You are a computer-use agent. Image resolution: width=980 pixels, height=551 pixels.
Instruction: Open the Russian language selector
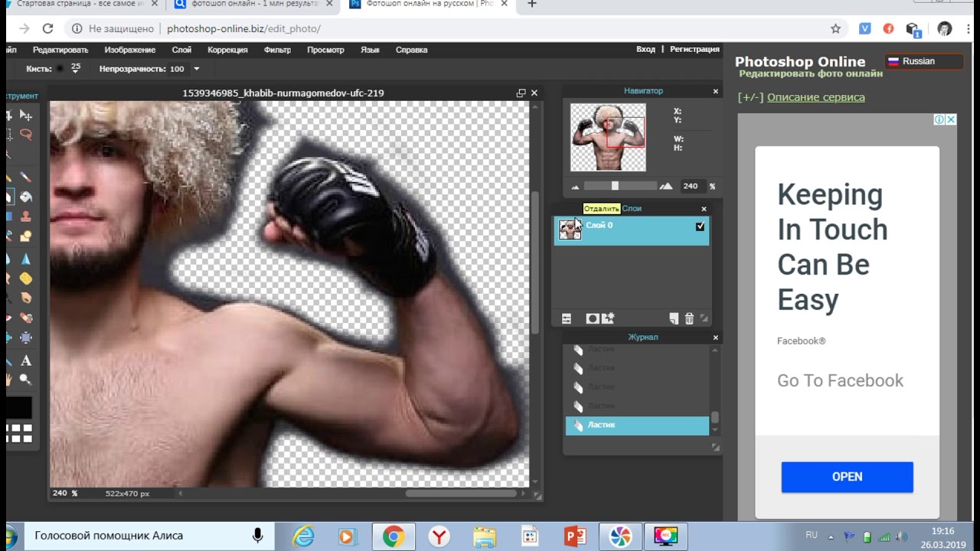(923, 61)
